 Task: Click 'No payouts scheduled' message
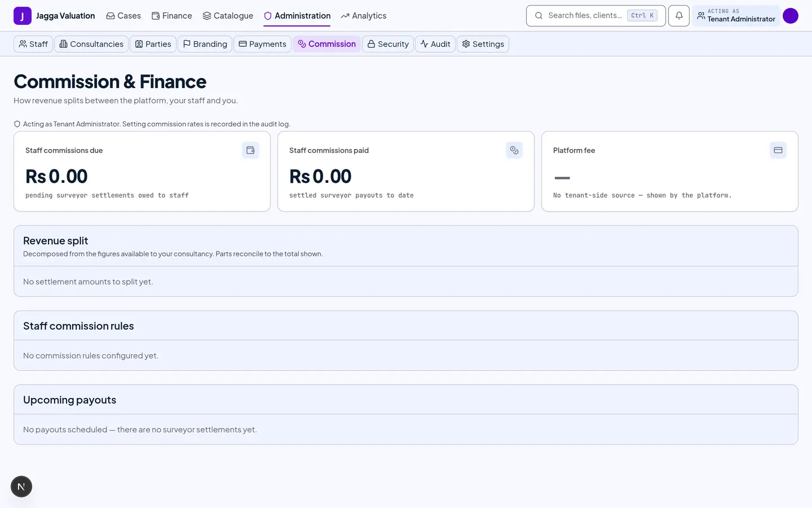[x=140, y=430]
